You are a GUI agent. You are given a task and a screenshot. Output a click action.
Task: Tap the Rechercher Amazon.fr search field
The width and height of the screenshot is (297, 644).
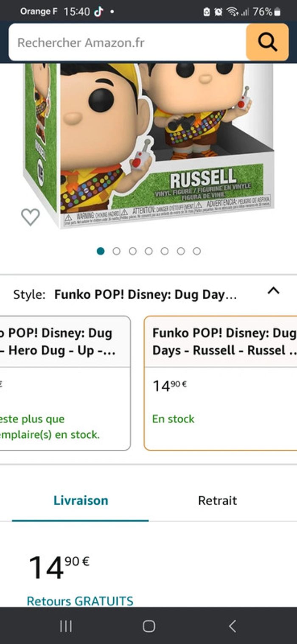point(123,42)
